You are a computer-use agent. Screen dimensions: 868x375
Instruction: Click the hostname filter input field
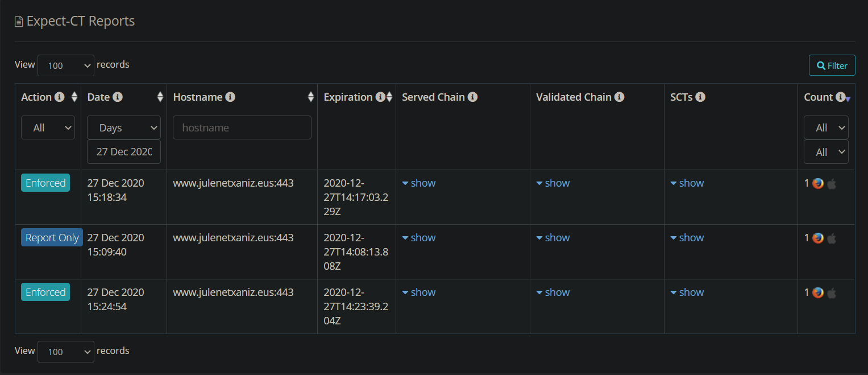pyautogui.click(x=242, y=127)
